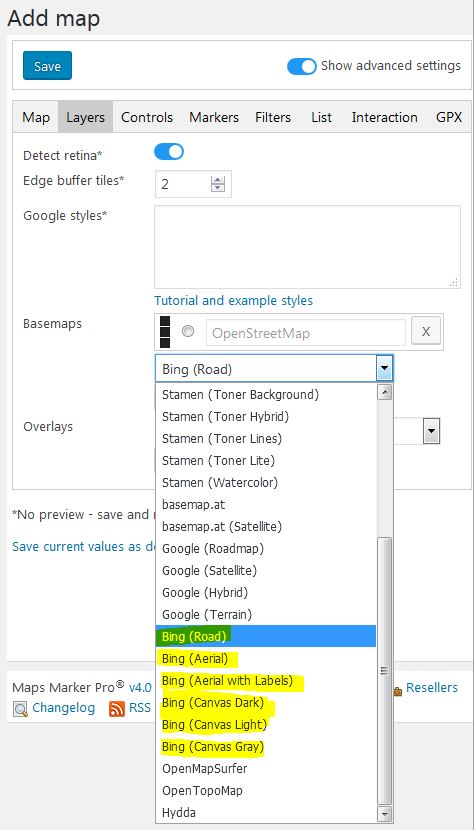Screen dimensions: 474x830
Task: Select Stamen (Watercolor) basemap
Action: [x=266, y=483]
